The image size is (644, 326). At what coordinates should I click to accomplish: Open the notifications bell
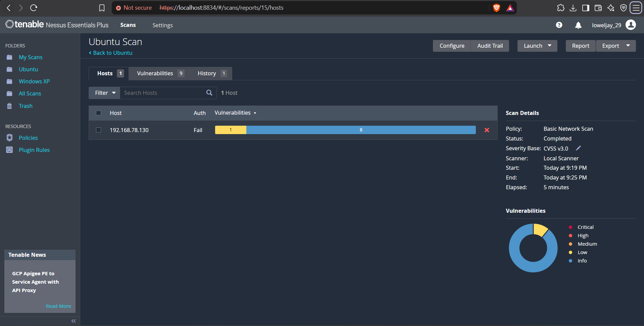(578, 25)
